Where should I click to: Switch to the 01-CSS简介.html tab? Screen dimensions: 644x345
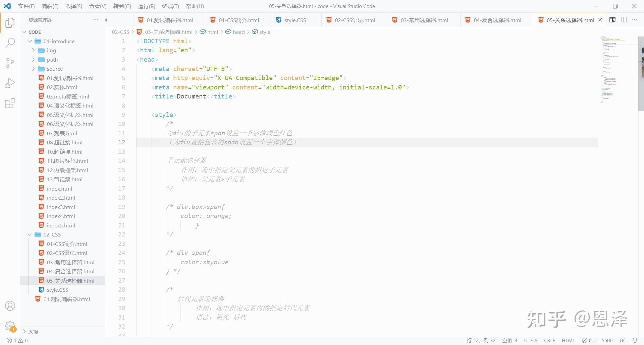click(238, 20)
